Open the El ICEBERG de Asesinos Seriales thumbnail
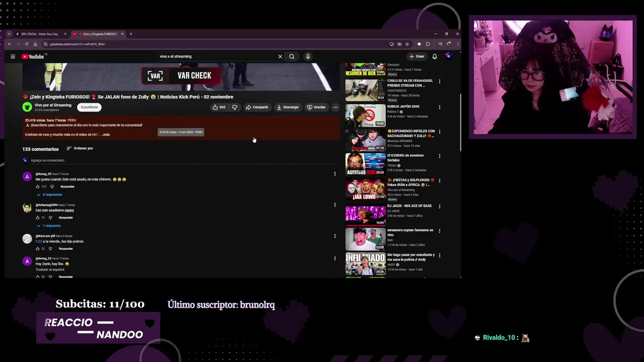The height and width of the screenshot is (362, 644). pyautogui.click(x=365, y=164)
